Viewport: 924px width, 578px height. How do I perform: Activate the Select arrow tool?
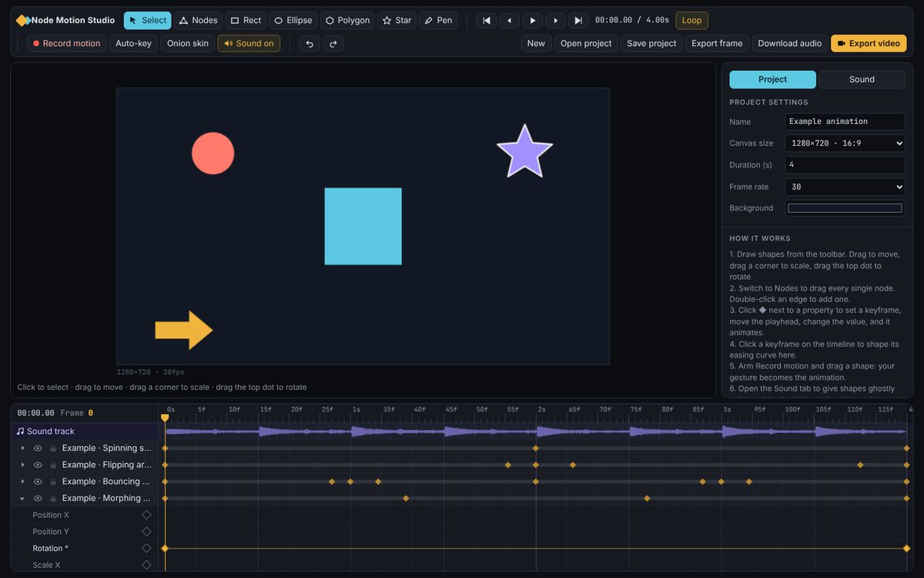click(148, 20)
